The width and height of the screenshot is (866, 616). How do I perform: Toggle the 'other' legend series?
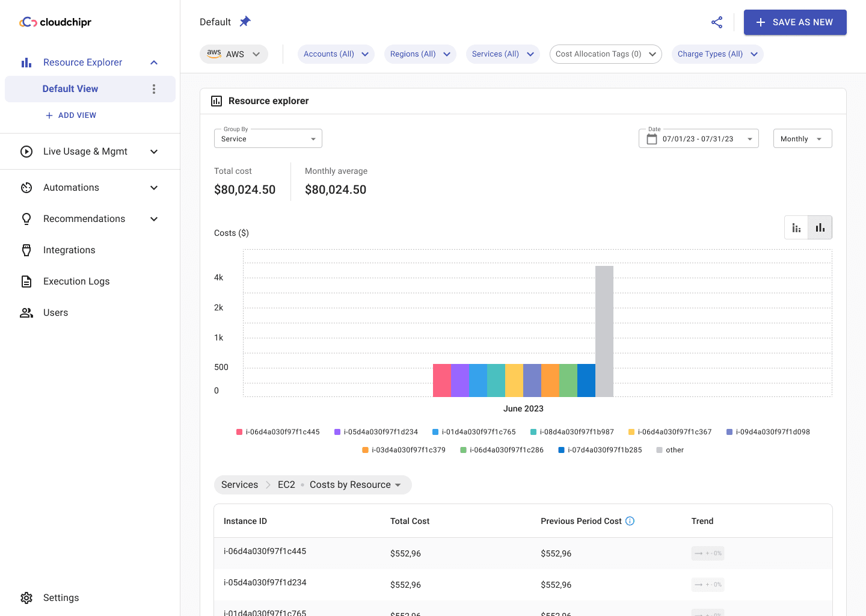670,450
